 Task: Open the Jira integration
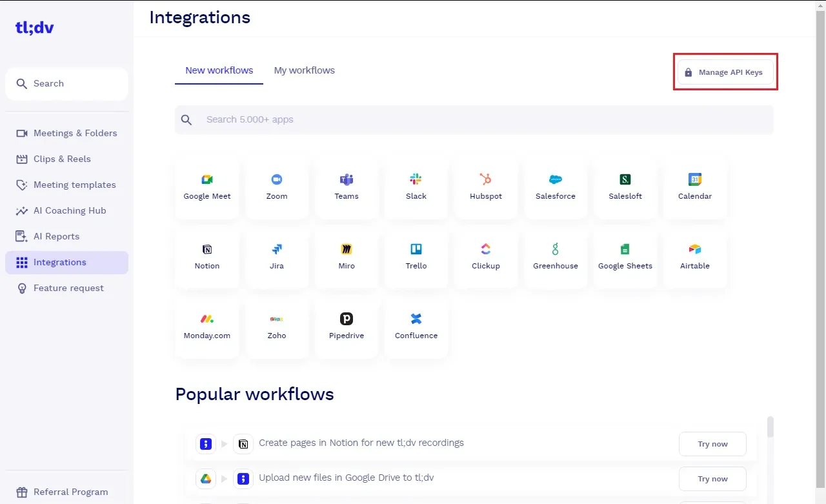(277, 257)
